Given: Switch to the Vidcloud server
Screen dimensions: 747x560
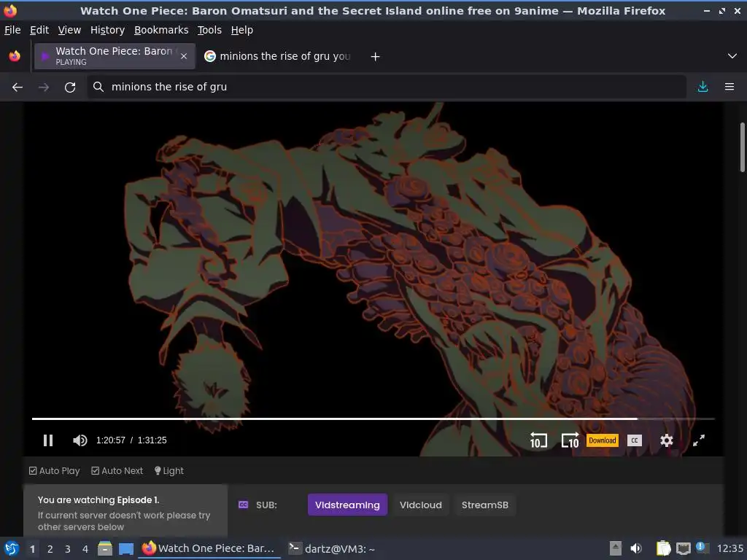Looking at the screenshot, I should point(421,505).
